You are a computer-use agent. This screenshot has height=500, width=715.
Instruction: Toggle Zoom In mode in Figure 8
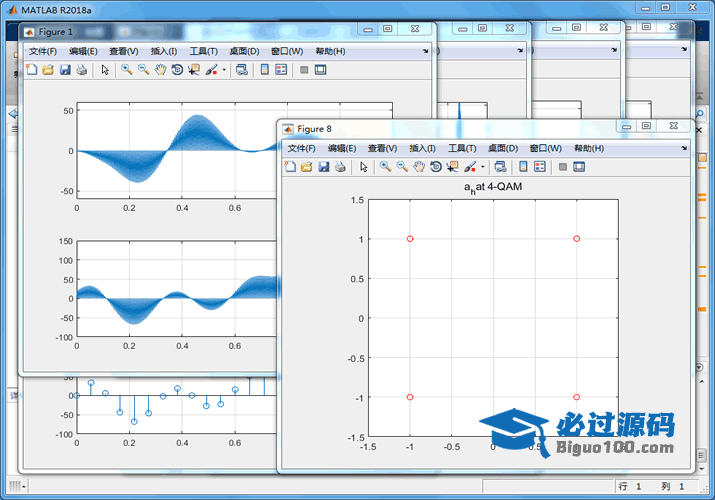385,166
